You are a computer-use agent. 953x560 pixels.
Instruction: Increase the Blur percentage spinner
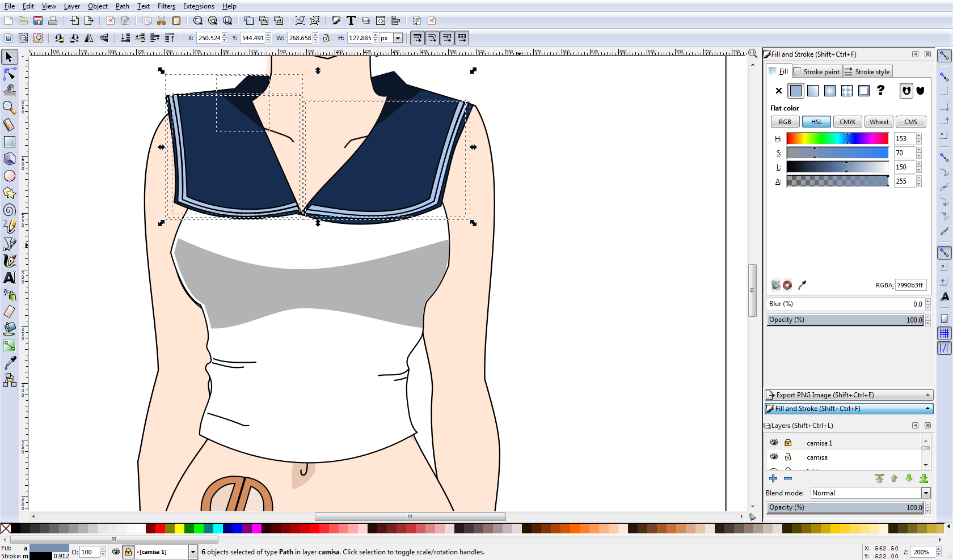927,302
